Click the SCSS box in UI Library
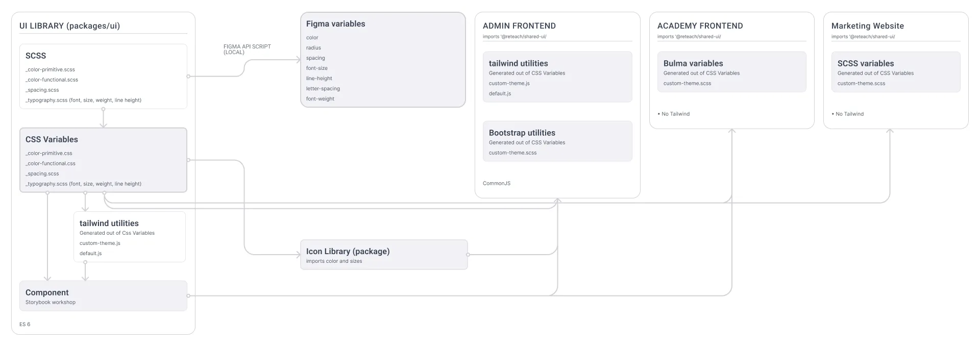This screenshot has width=980, height=347. pyautogui.click(x=103, y=77)
